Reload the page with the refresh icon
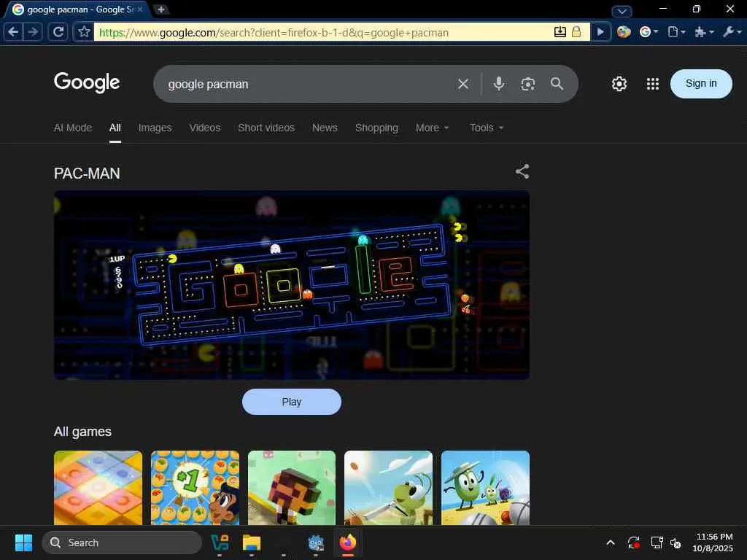Screen dimensions: 747x560 pos(58,32)
